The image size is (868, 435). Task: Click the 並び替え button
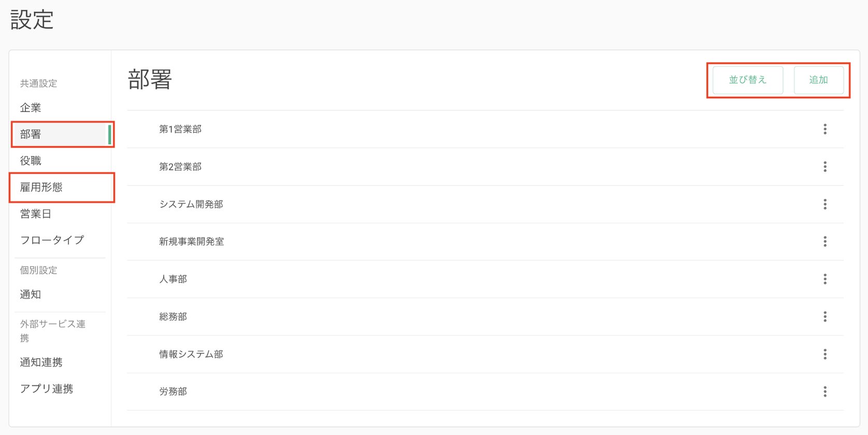pyautogui.click(x=747, y=80)
